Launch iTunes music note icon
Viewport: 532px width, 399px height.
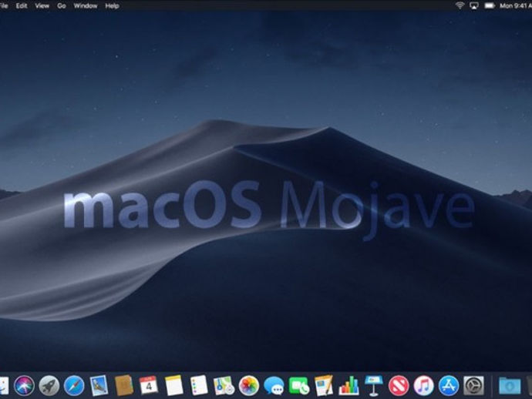click(x=424, y=386)
